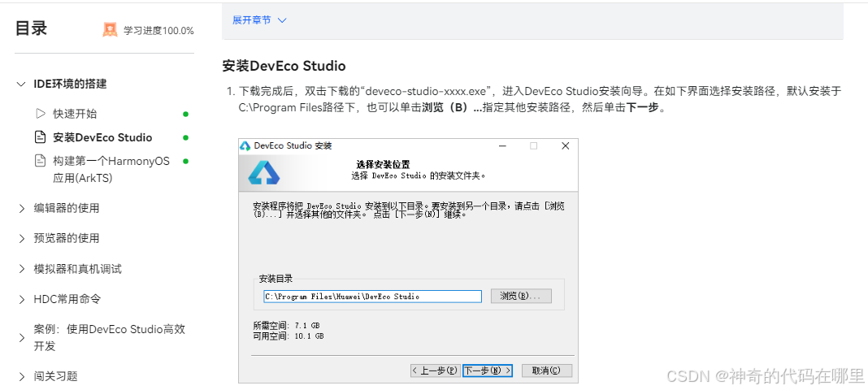Minimize the DevEco Studio installer window

pos(502,146)
